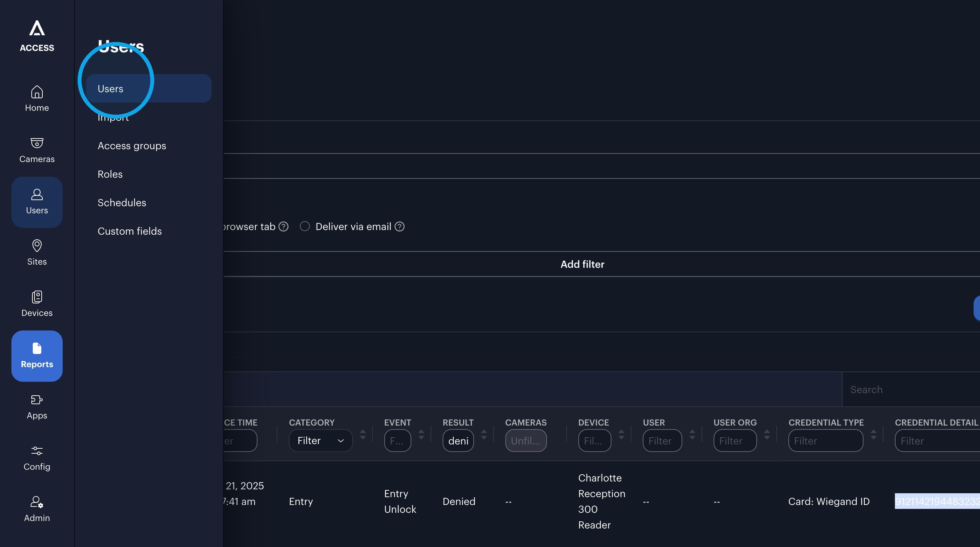Sort by the Category column
Image resolution: width=980 pixels, height=547 pixels.
point(363,435)
